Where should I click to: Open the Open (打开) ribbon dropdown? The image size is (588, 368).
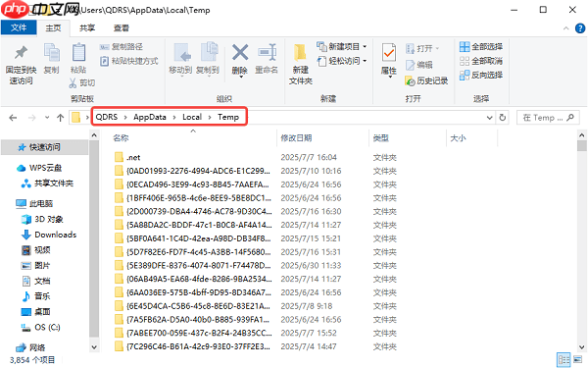[x=422, y=48]
